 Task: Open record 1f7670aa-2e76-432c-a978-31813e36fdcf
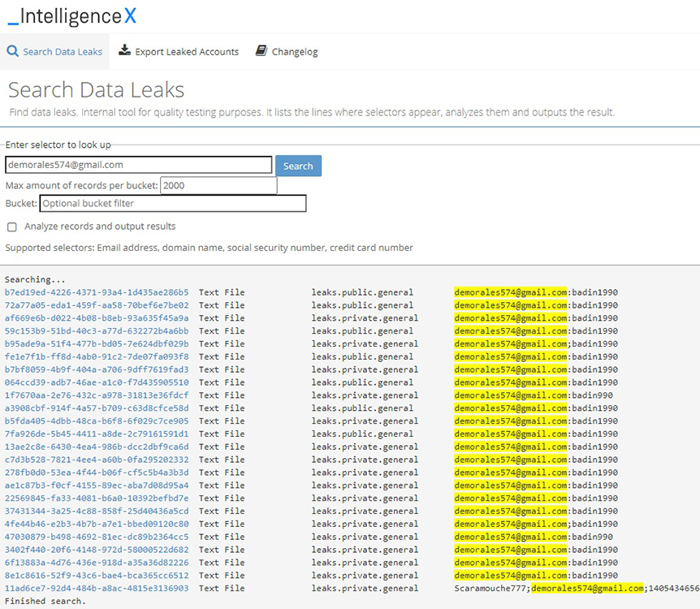[x=97, y=395]
